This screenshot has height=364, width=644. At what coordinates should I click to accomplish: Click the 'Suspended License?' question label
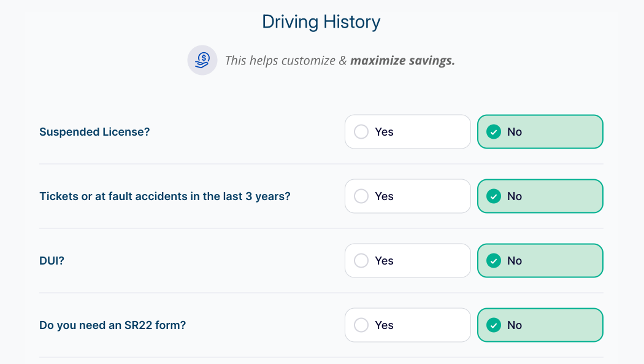94,132
